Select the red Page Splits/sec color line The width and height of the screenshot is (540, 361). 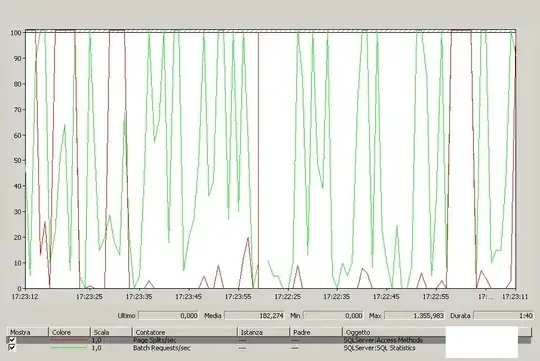(x=69, y=340)
